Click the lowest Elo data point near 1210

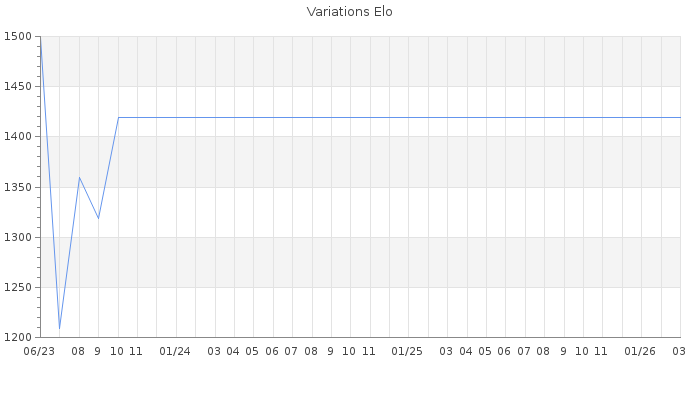pyautogui.click(x=59, y=327)
